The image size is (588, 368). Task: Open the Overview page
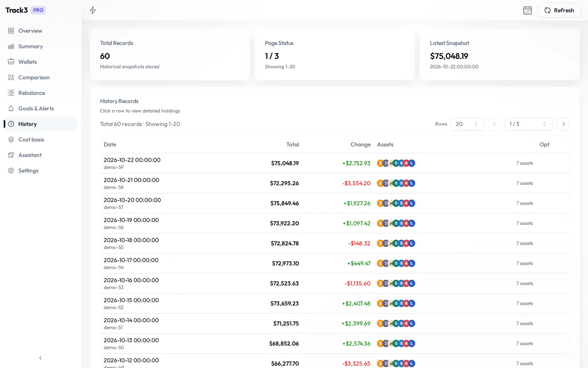tap(41, 31)
